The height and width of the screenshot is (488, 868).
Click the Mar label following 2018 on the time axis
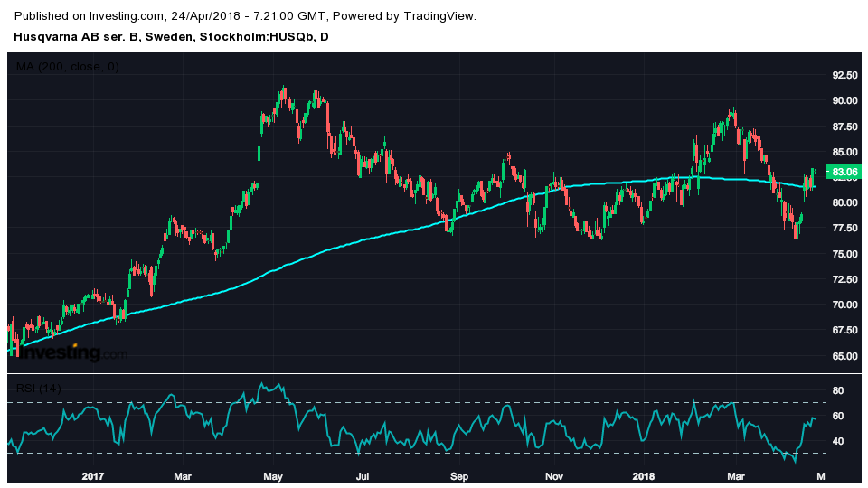[x=736, y=476]
